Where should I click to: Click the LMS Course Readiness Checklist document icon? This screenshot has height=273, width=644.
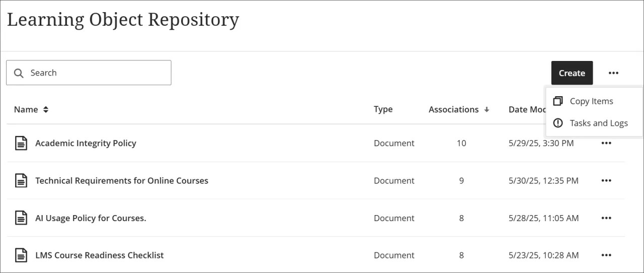(x=21, y=255)
